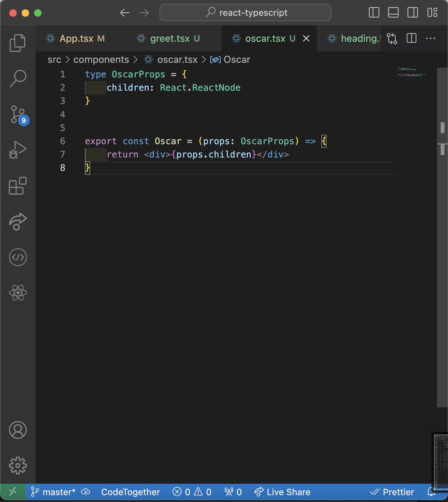Click the OscarProps type name on line 1
The height and width of the screenshot is (502, 448).
tap(138, 74)
